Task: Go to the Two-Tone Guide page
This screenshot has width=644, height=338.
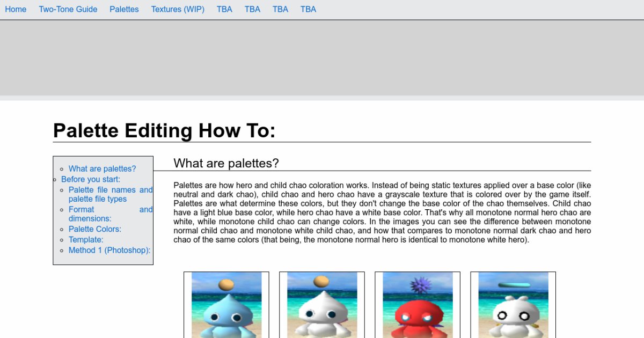Action: click(x=68, y=9)
